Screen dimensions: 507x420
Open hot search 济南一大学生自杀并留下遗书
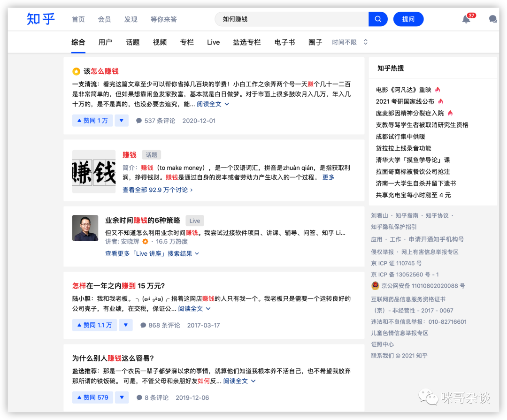(x=415, y=183)
